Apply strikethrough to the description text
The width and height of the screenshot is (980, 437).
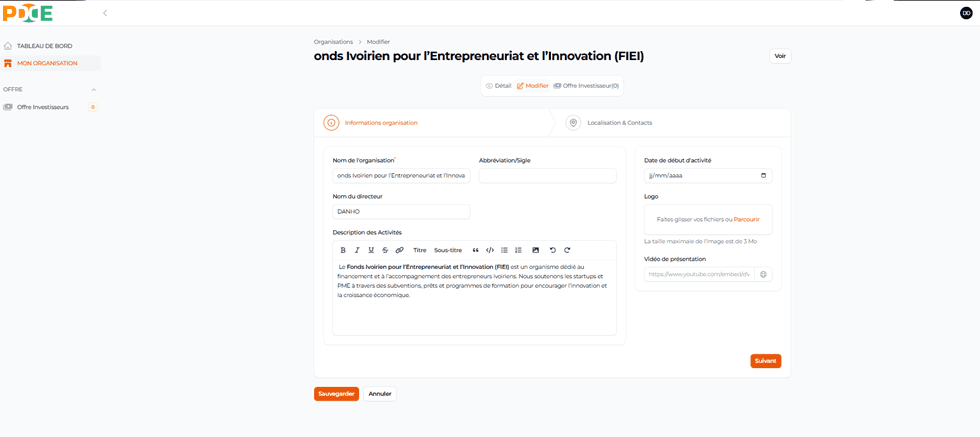click(385, 250)
